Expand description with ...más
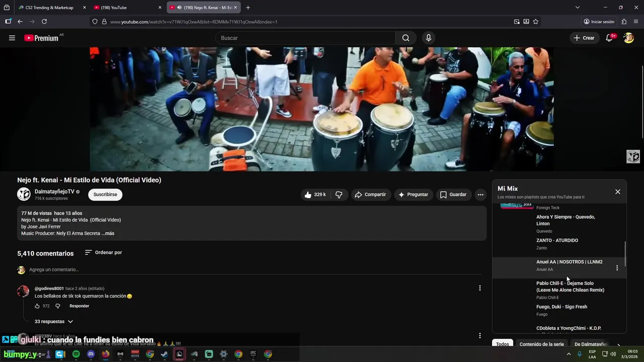644x362 pixels. [x=108, y=233]
